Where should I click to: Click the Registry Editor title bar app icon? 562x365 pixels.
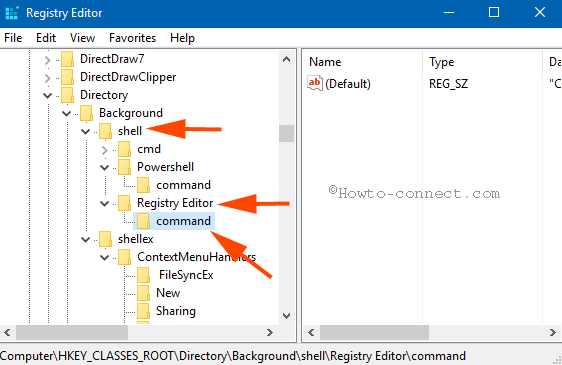pos(11,13)
